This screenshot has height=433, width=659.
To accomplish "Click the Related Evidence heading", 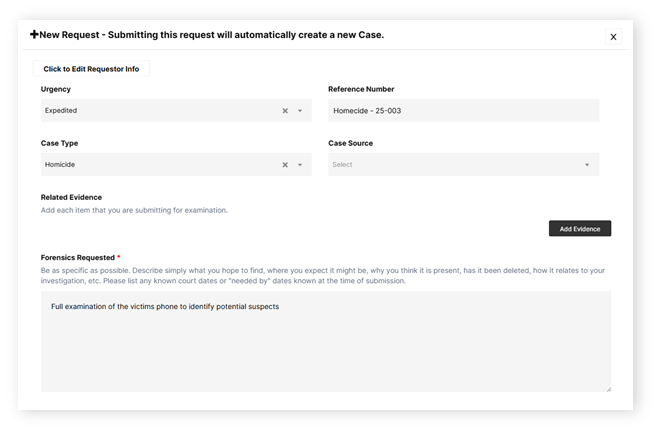I will click(x=71, y=197).
